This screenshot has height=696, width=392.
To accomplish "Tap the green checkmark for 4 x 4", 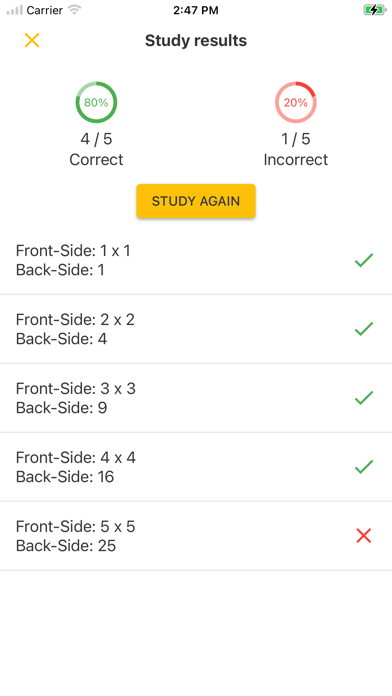I will [x=364, y=467].
